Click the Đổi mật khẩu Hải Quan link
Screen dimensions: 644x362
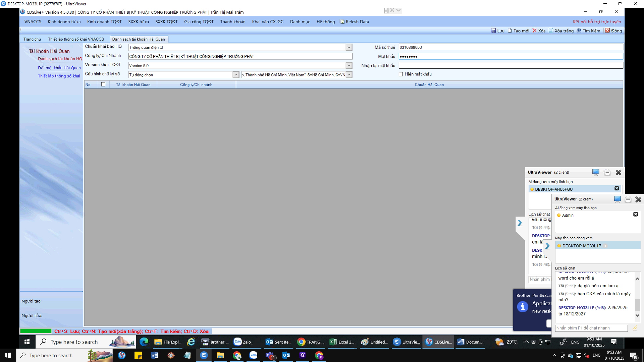(59, 68)
